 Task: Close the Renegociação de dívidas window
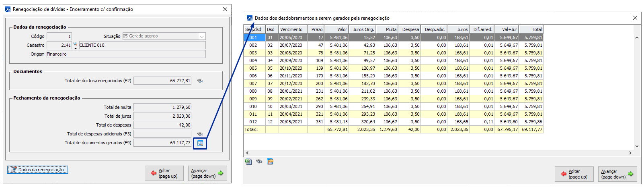(225, 9)
